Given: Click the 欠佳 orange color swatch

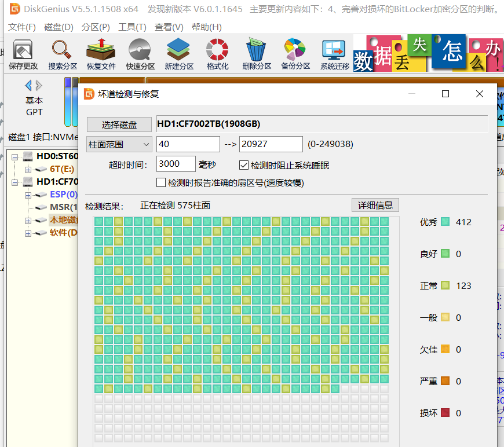Looking at the screenshot, I should click(445, 349).
